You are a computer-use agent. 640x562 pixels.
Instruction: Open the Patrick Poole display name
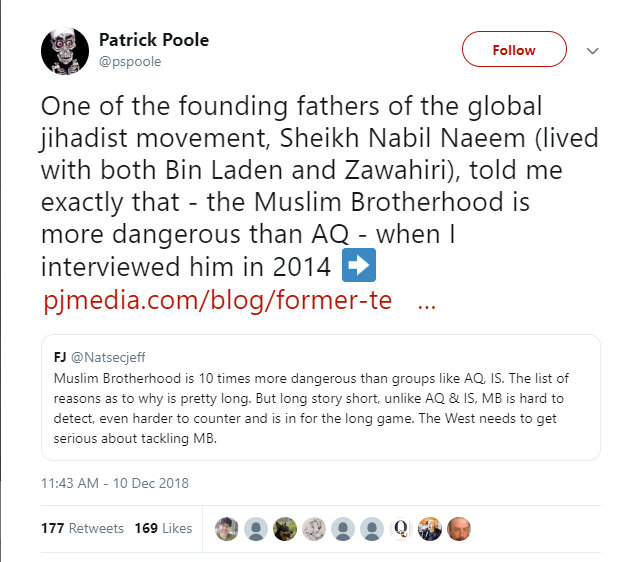tap(154, 40)
